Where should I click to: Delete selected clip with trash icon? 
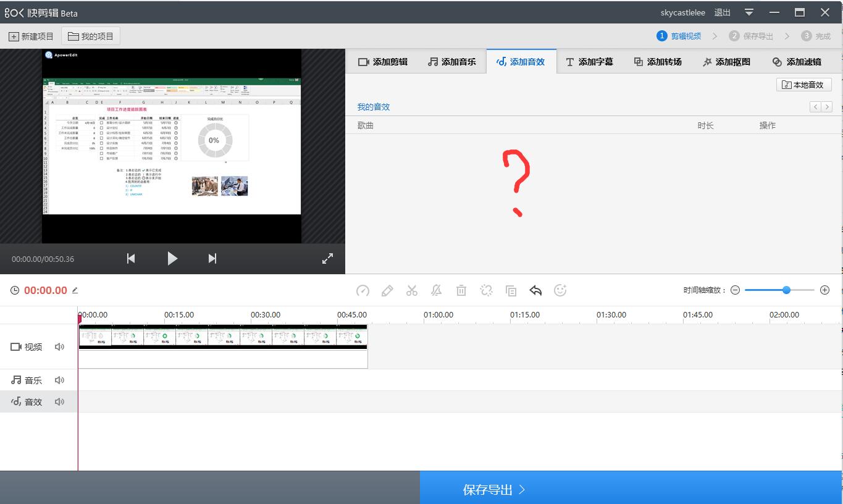pos(461,290)
